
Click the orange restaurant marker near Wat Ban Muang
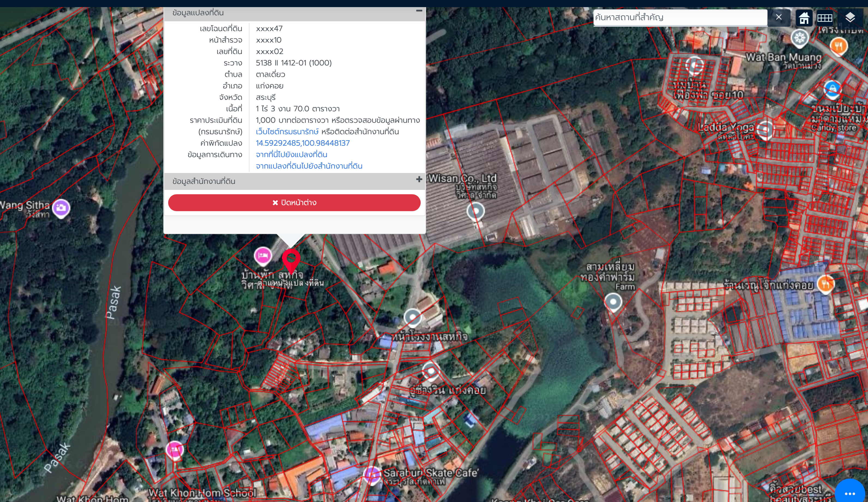(x=839, y=46)
